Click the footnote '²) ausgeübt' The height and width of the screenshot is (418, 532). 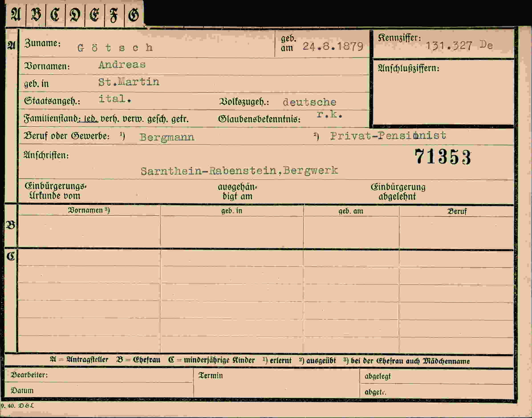[x=317, y=361]
